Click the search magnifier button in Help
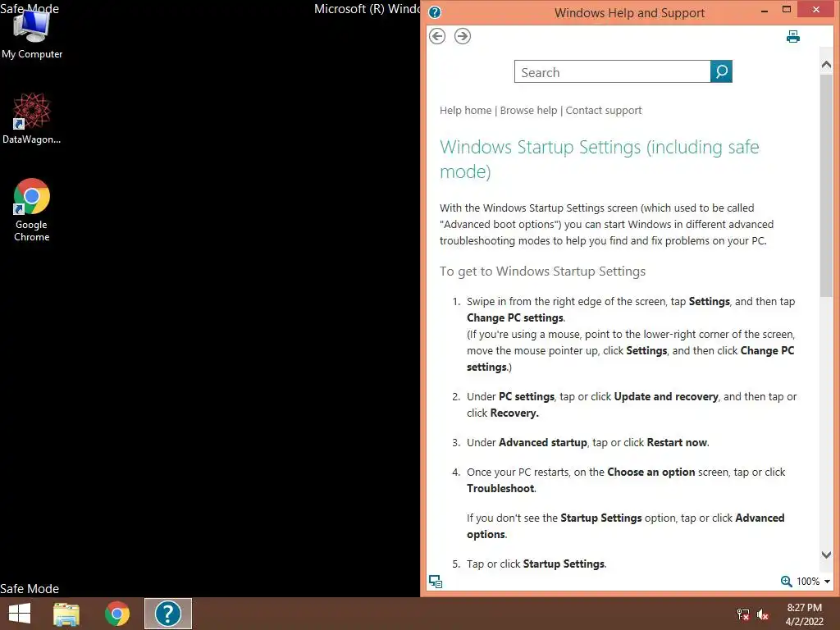The image size is (840, 630). 721,71
